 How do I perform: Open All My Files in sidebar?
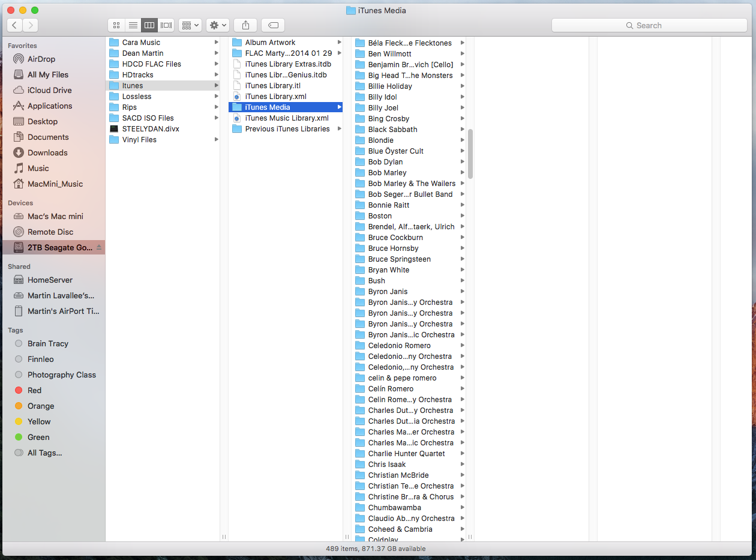pyautogui.click(x=53, y=74)
